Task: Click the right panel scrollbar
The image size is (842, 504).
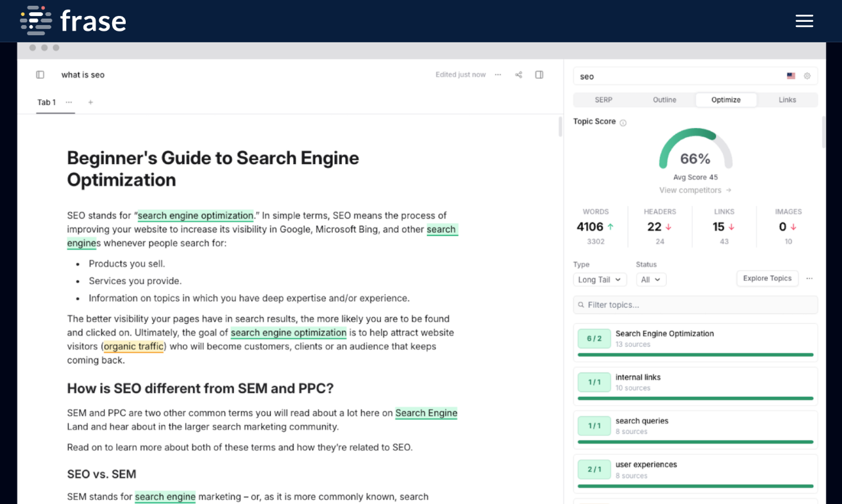Action: [x=824, y=132]
